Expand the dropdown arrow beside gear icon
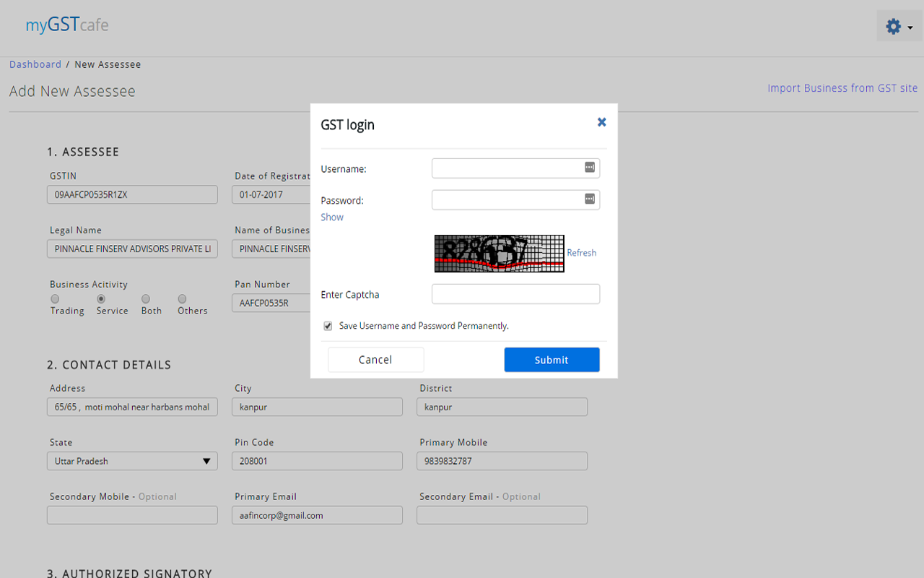Image resolution: width=924 pixels, height=578 pixels. click(x=910, y=27)
